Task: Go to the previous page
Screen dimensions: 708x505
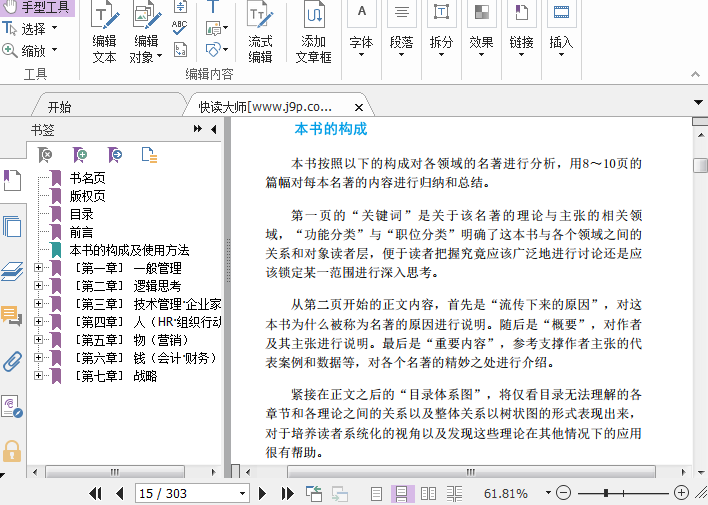Action: point(120,493)
